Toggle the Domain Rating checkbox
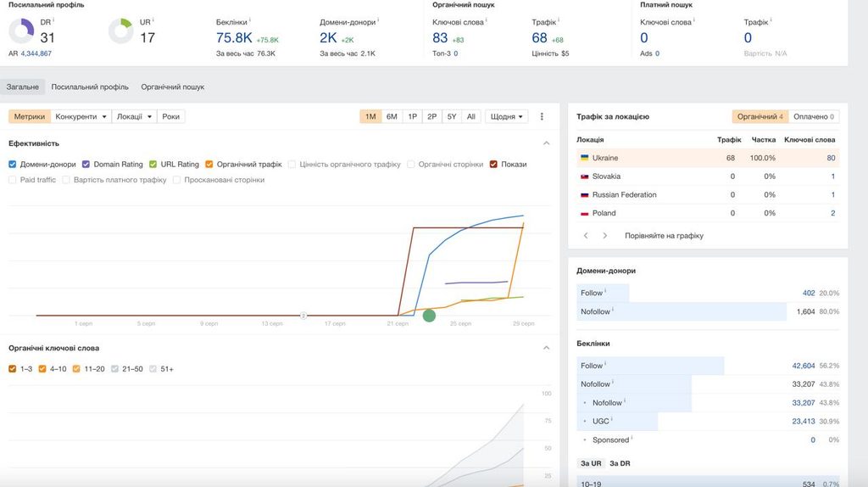Image resolution: width=868 pixels, height=487 pixels. click(x=86, y=164)
